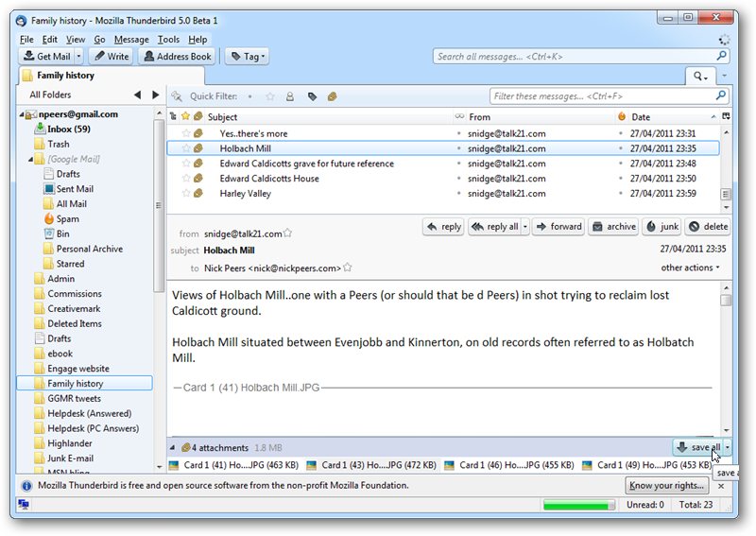Delete the open message
Screen dimensions: 756x536
[x=708, y=226]
